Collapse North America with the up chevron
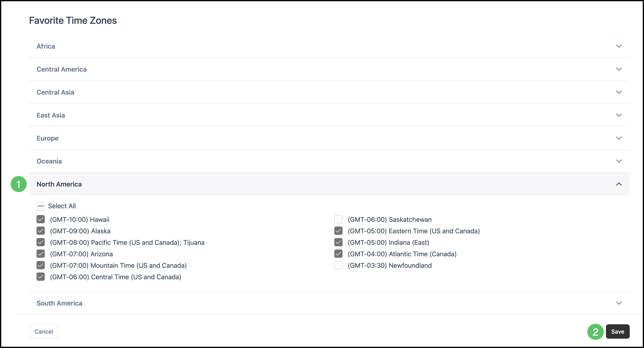Viewport: 644px width, 348px height. 619,184
